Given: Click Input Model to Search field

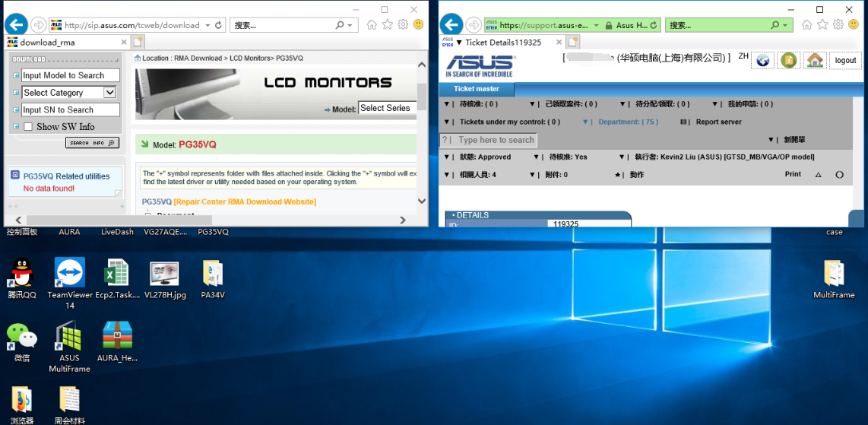Looking at the screenshot, I should click(71, 75).
